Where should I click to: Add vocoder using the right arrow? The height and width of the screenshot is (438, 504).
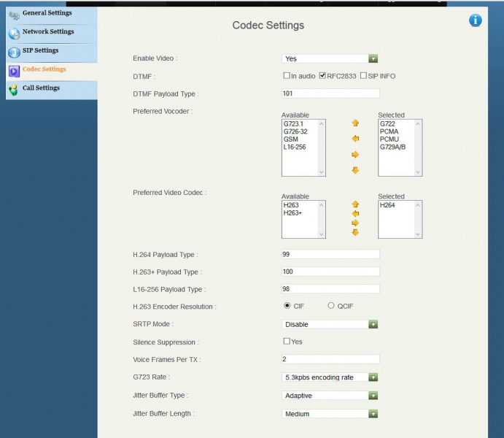pos(355,155)
